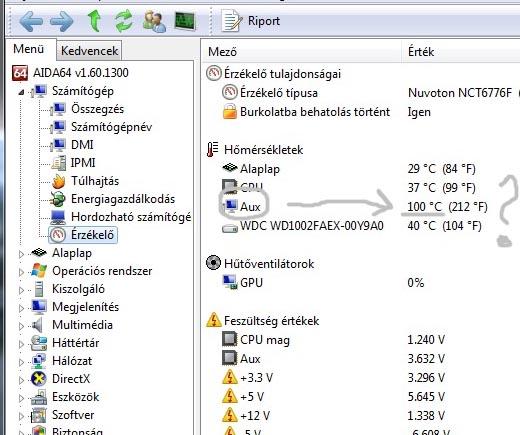Open the DMI page
This screenshot has height=435, width=520.
pos(82,145)
